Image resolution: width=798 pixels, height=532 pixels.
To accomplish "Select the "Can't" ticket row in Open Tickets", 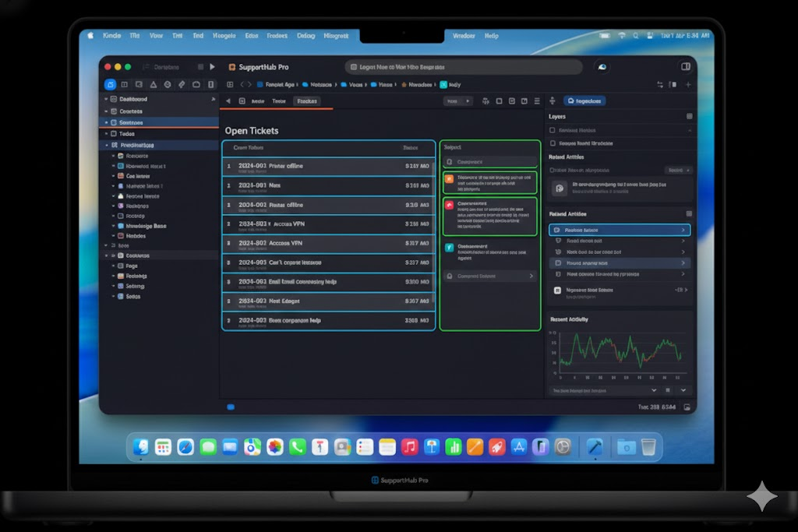I will (x=329, y=263).
